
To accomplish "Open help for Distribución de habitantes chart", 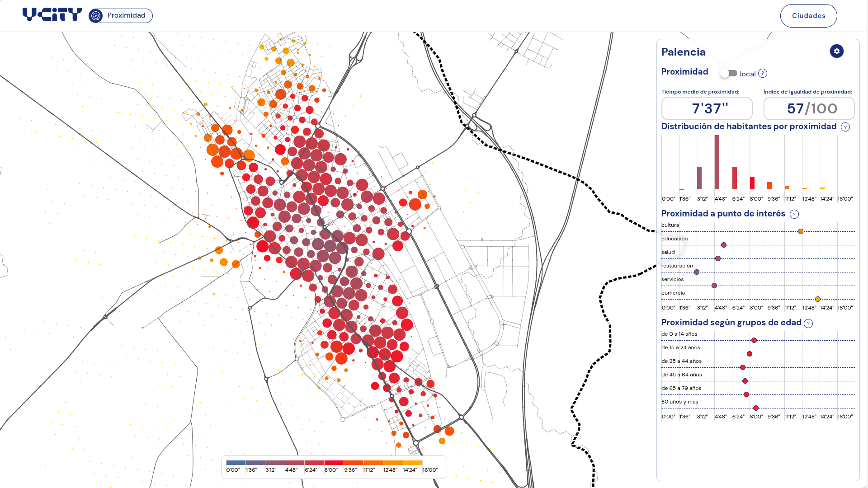I will [x=845, y=127].
